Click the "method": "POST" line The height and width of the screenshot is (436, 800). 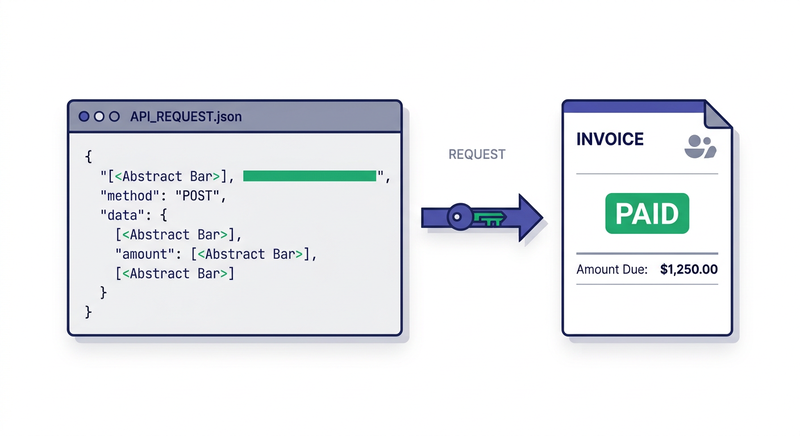coord(163,196)
